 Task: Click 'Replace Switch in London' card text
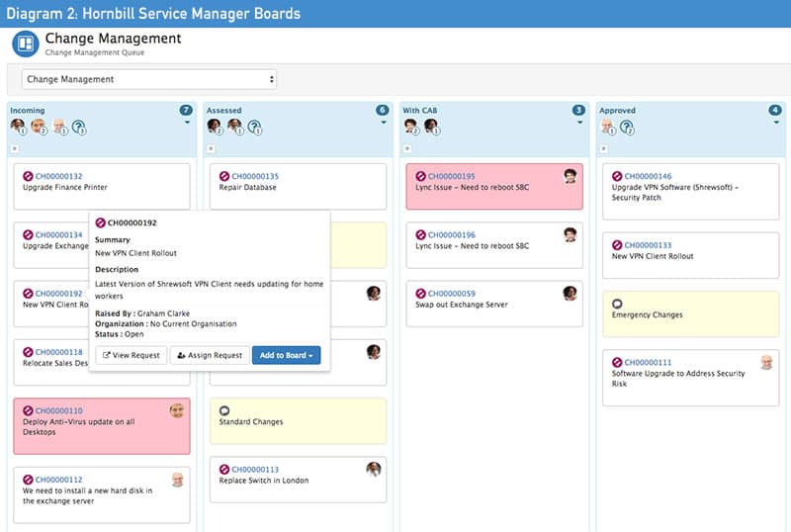tap(264, 480)
